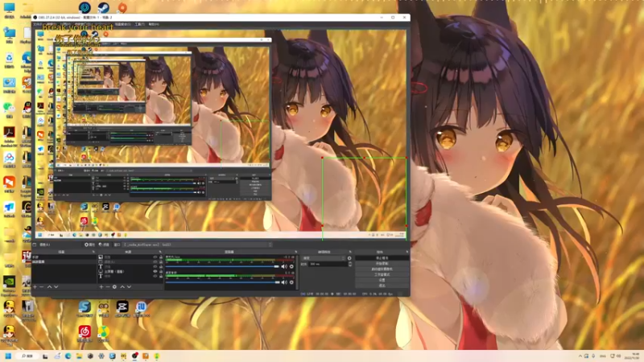The width and height of the screenshot is (644, 362).
Task: Open File Explorer from taskbar
Action: pos(79,356)
